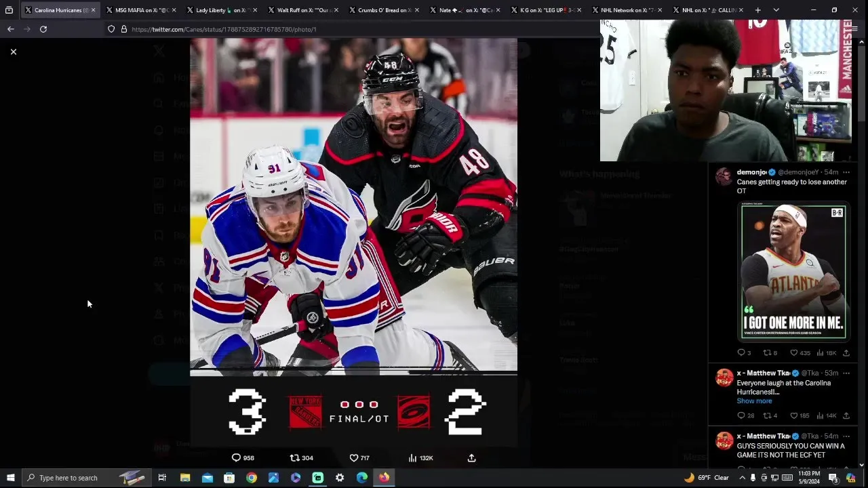
Task: Like demonjoe's post with 435 likes
Action: pyautogui.click(x=800, y=353)
